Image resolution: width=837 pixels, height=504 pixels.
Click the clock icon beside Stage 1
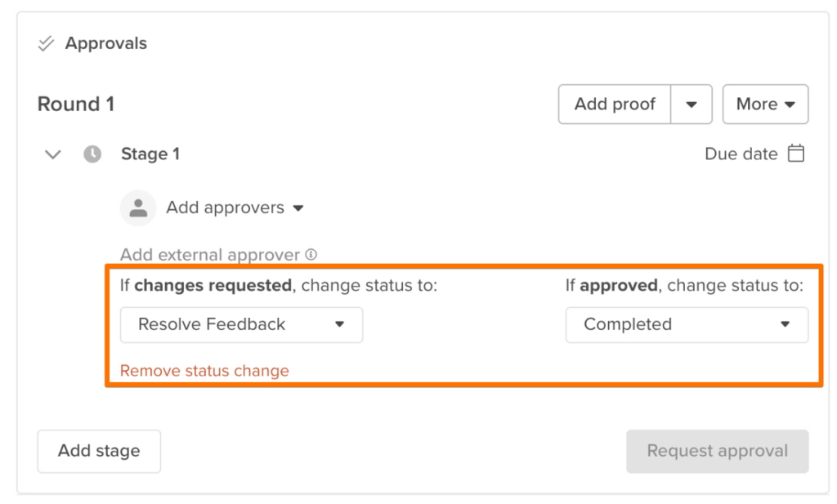coord(90,154)
